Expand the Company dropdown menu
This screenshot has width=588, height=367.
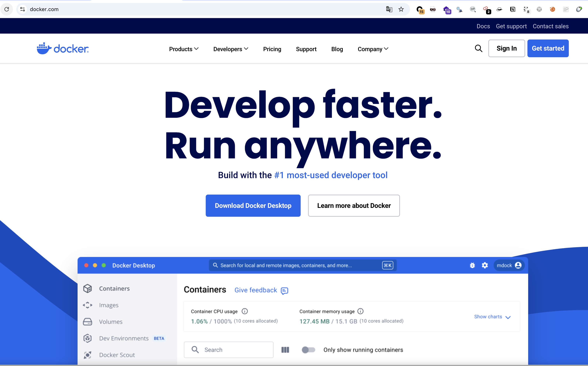(373, 49)
